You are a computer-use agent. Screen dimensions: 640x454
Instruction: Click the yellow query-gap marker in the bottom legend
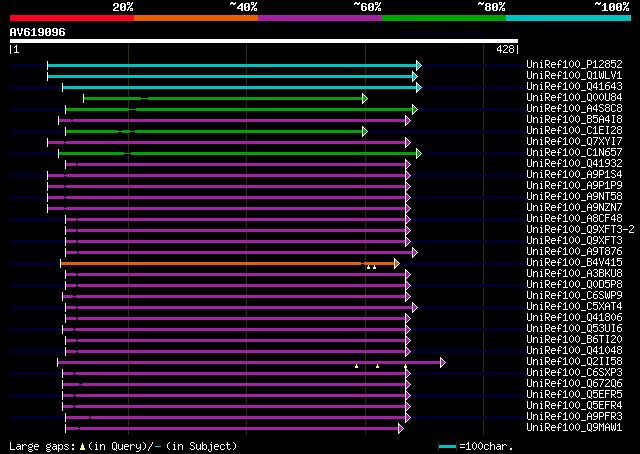pos(82,447)
